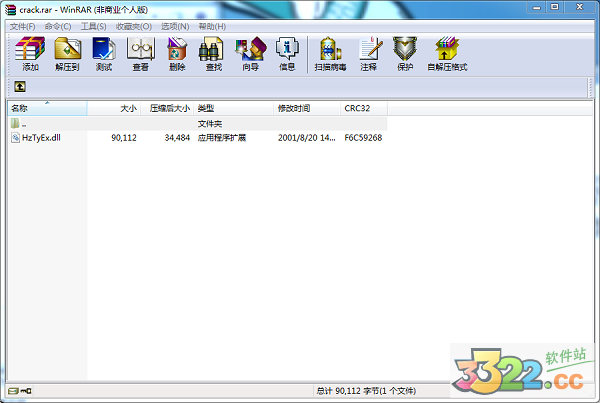Image resolution: width=600 pixels, height=403 pixels.
Task: Click the HzTyEx.dll file icon
Action: 15,137
